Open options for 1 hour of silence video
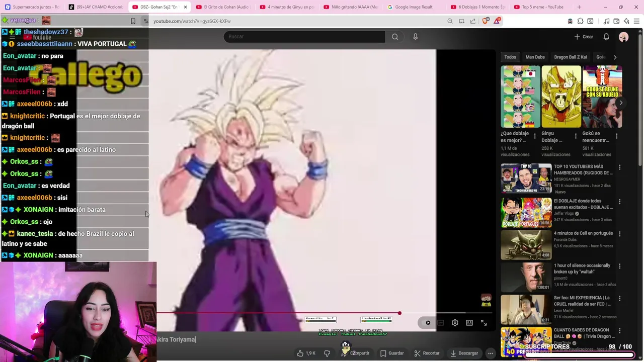This screenshot has height=362, width=644. click(x=620, y=266)
